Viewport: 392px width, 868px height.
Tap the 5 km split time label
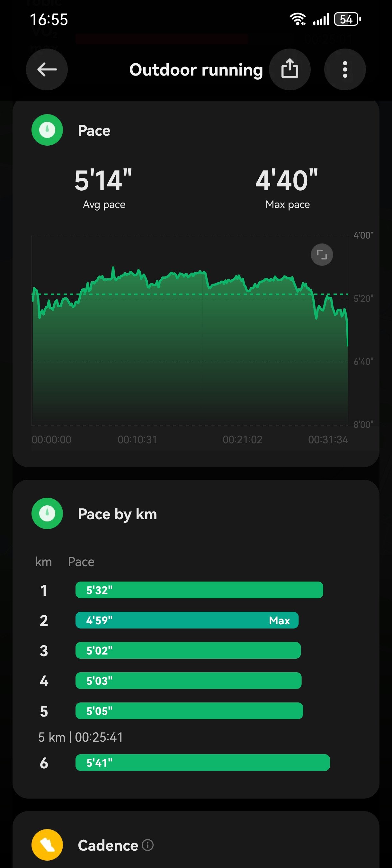[80, 737]
